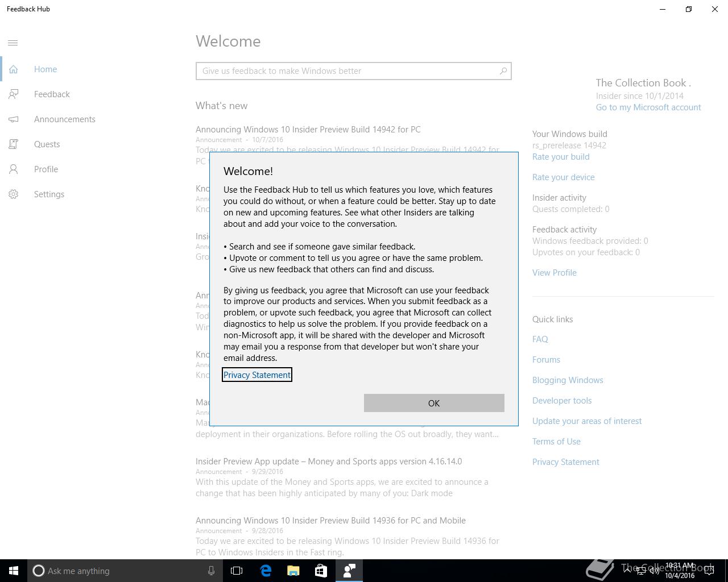Select Home in the navigation pane
Image resolution: width=728 pixels, height=582 pixels.
[x=45, y=69]
